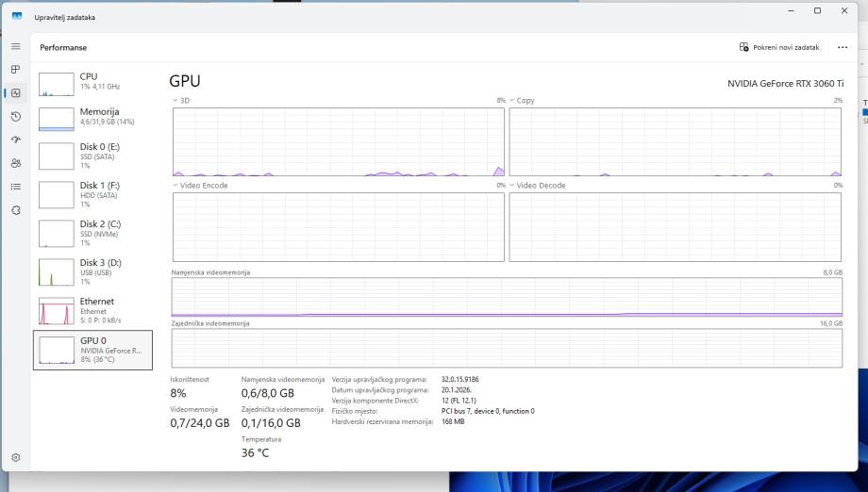Open the Users page icon
Screen dimensions: 868x492
[15, 163]
